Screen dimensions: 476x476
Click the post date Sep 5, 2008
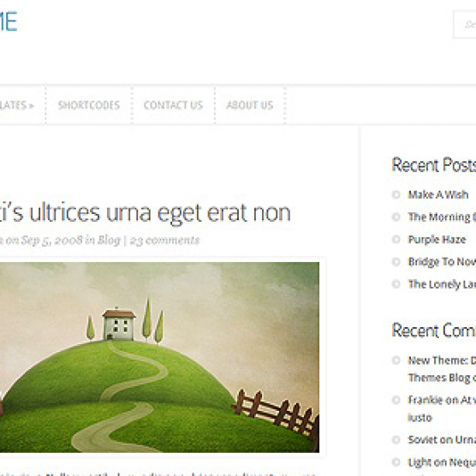pos(52,240)
